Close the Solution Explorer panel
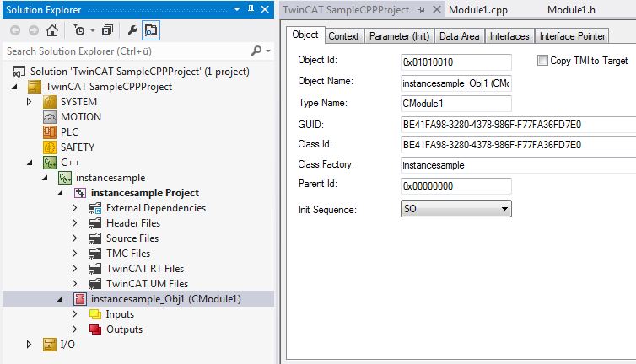The width and height of the screenshot is (636, 364). pos(265,9)
